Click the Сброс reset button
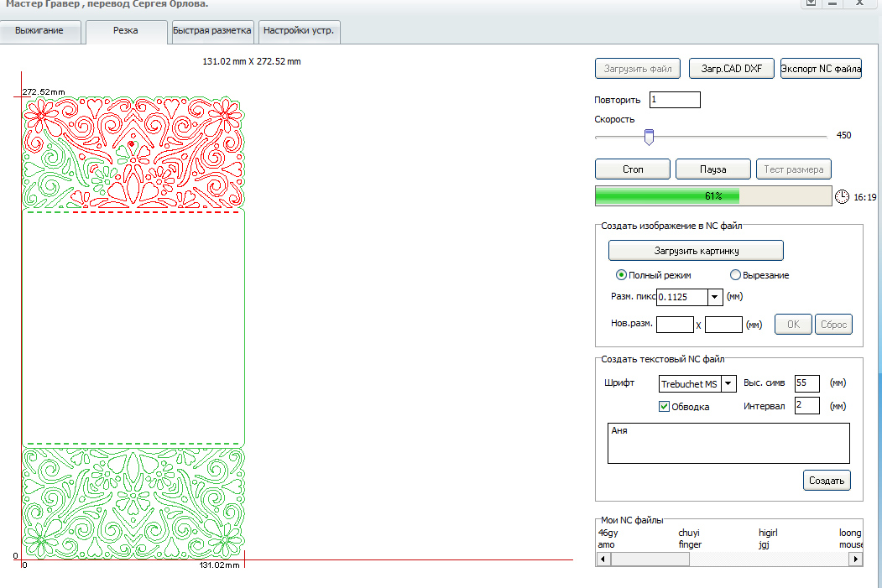Screen dimensions: 882x588 (833, 325)
